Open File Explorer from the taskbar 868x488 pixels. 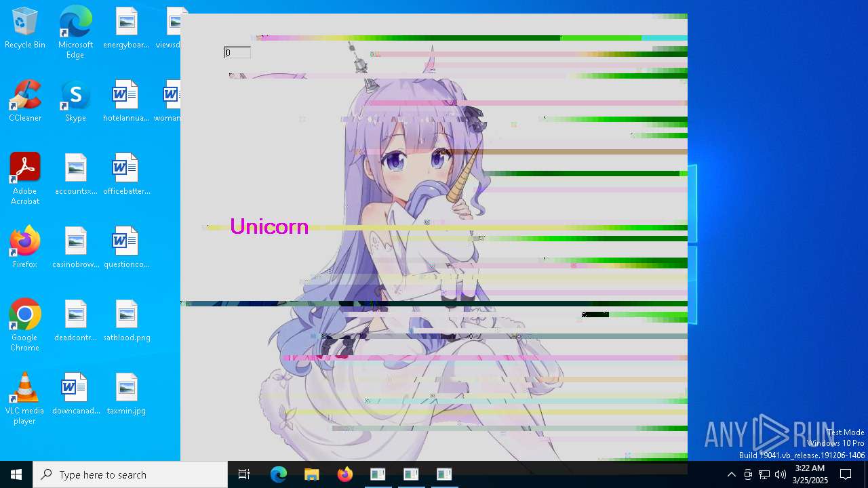click(311, 474)
